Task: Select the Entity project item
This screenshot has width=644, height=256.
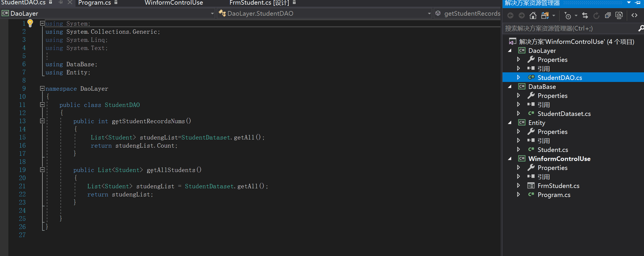Action: [x=537, y=123]
